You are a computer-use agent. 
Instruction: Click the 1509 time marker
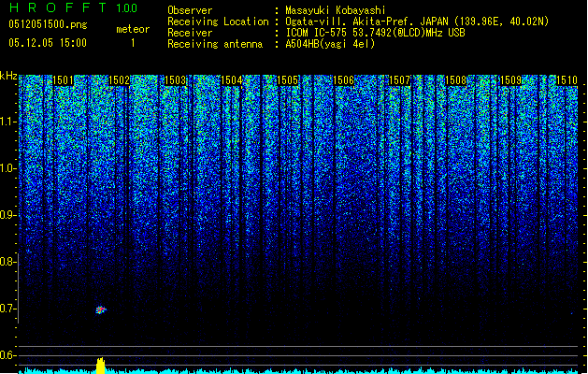point(511,80)
